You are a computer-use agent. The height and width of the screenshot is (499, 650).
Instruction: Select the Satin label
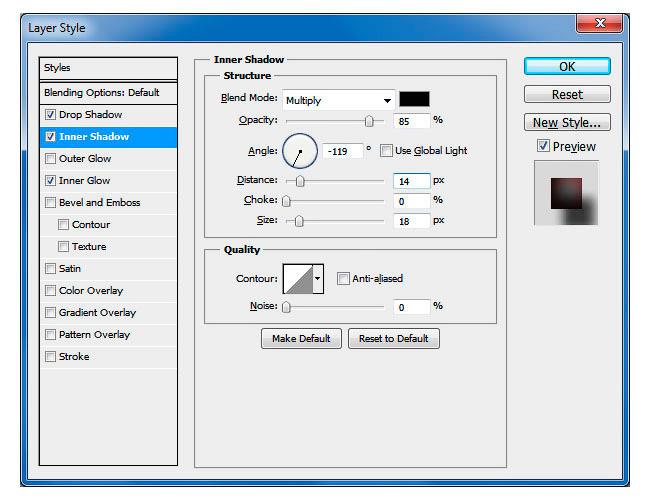coord(70,268)
